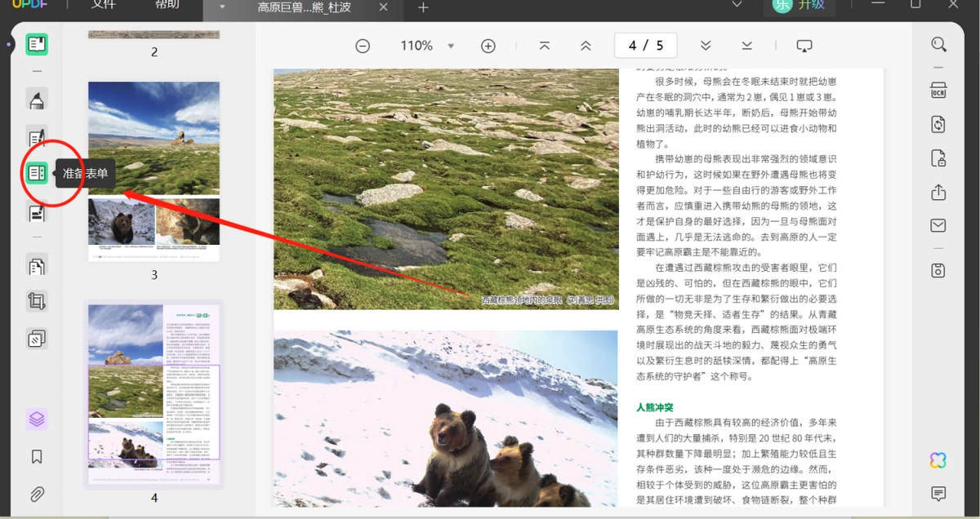Click the Prepare Form (准备表单) icon
This screenshot has width=980, height=519.
click(x=37, y=173)
